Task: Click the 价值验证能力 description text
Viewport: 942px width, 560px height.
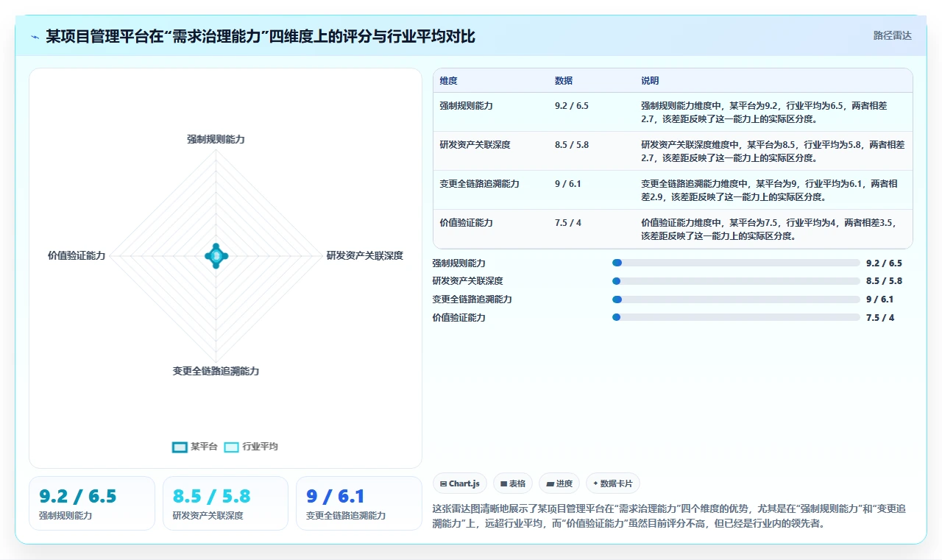Action: coord(770,229)
